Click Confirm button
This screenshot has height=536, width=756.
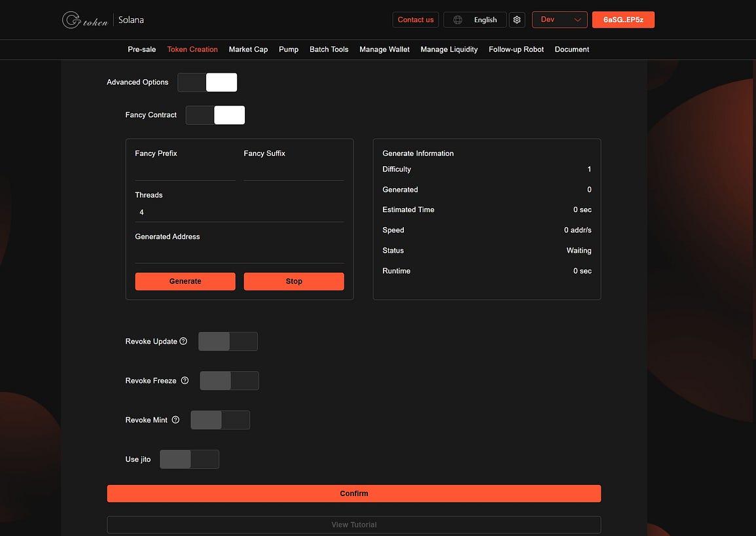[354, 493]
